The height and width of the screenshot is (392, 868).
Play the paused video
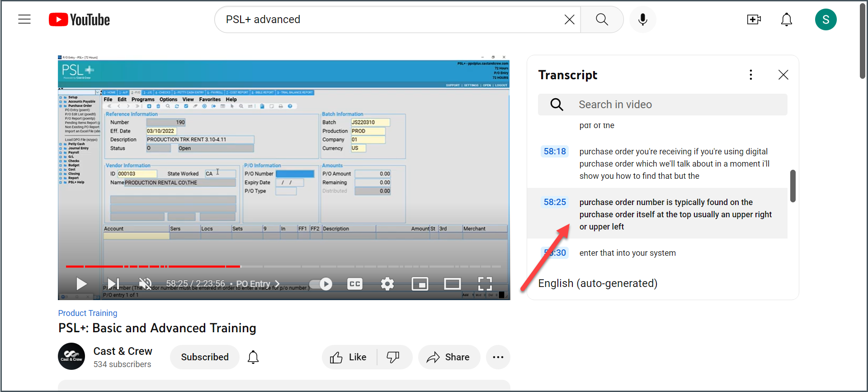(81, 284)
